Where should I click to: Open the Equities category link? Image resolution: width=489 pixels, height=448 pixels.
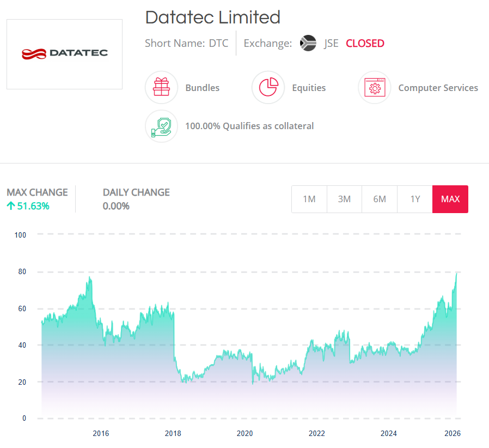pyautogui.click(x=309, y=88)
